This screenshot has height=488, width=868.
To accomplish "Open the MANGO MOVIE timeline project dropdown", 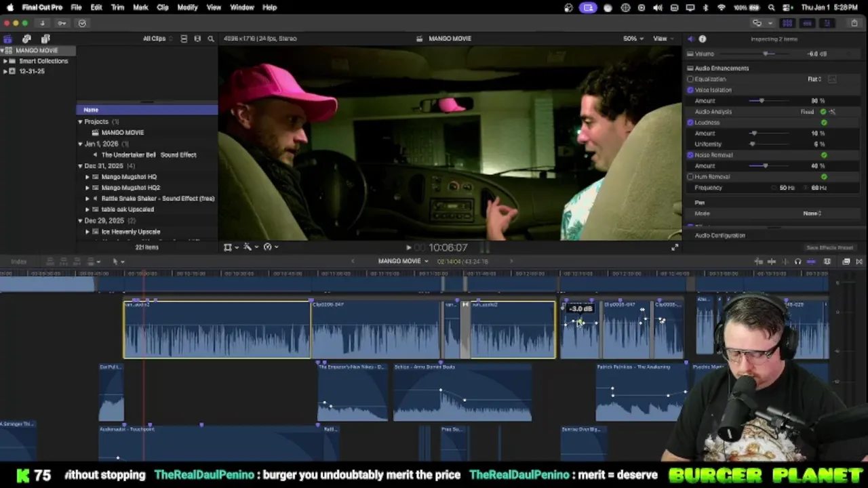I will pyautogui.click(x=403, y=262).
